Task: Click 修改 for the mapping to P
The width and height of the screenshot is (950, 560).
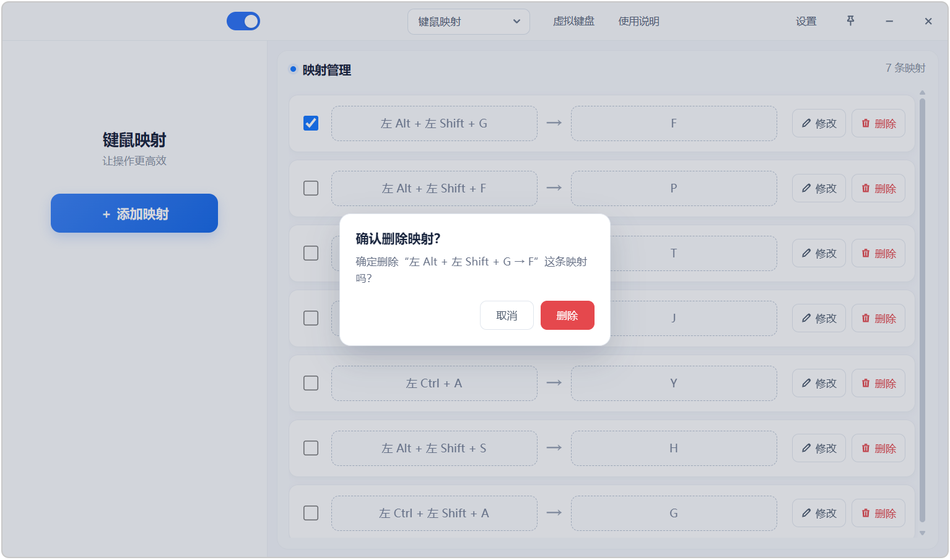Action: (x=819, y=188)
